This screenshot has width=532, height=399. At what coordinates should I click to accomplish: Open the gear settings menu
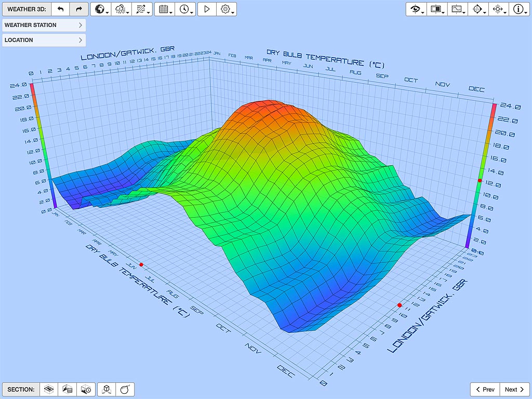point(227,9)
